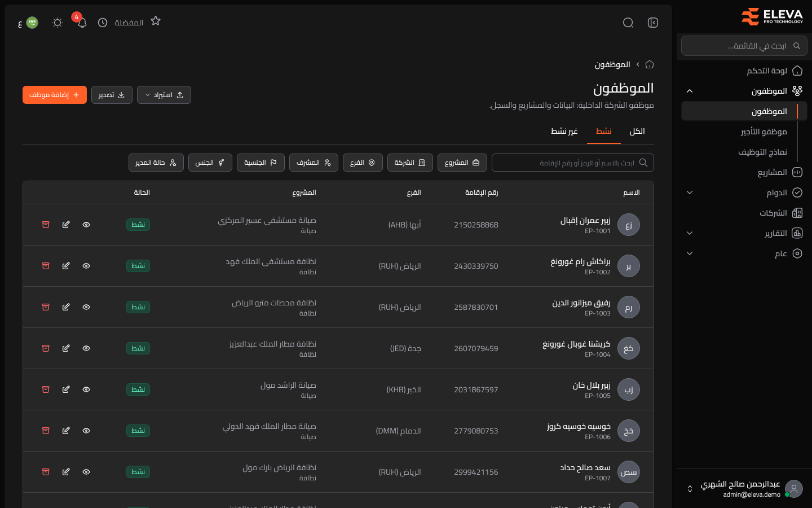
Task: Click the تصدير export button
Action: 112,95
